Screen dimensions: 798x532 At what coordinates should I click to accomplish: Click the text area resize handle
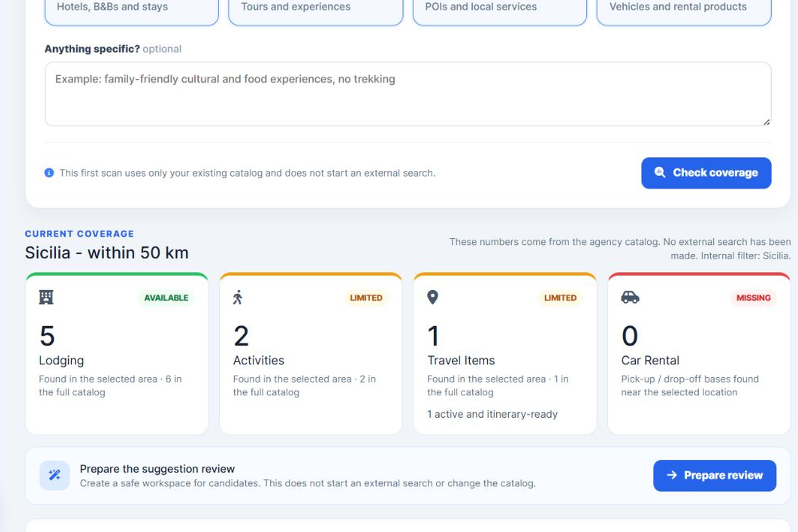tap(767, 122)
